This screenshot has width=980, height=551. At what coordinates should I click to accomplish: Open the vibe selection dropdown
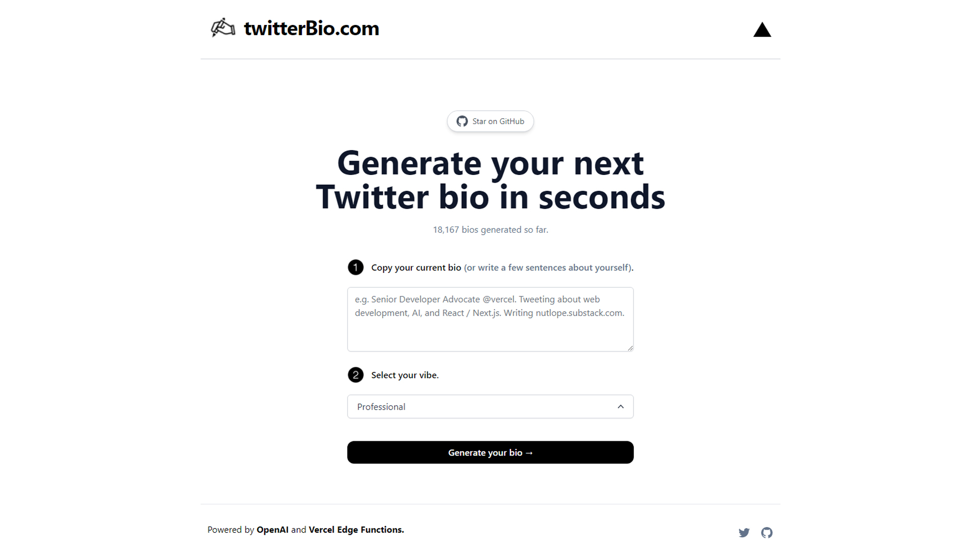click(x=490, y=407)
